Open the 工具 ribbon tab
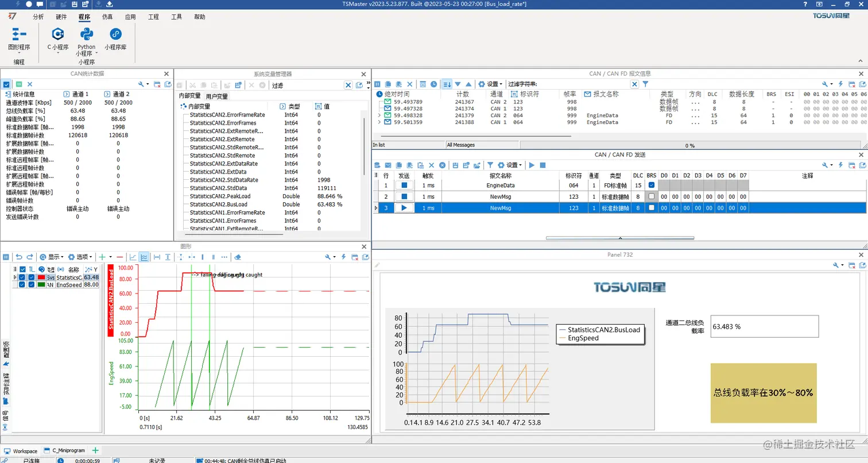The width and height of the screenshot is (868, 463). (x=177, y=17)
